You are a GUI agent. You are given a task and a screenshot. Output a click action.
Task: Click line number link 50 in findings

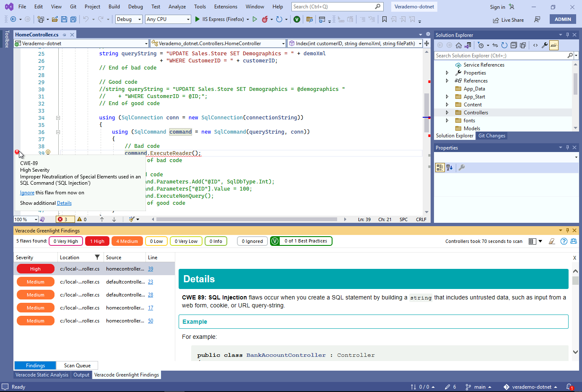coord(151,321)
